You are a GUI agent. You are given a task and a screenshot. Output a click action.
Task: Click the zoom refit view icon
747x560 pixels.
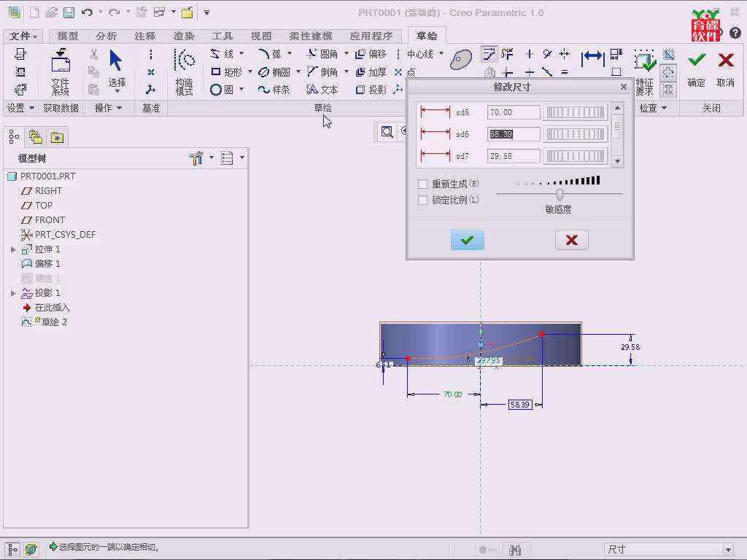[x=387, y=132]
